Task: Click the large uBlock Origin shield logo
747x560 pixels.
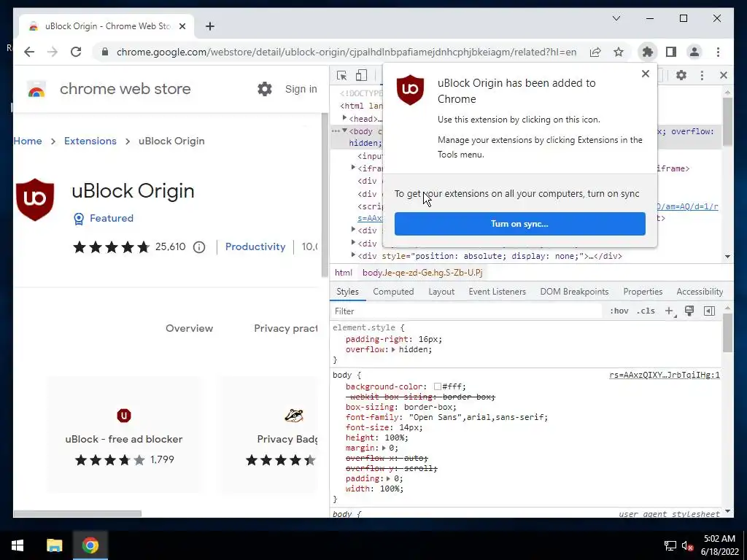Action: point(35,200)
